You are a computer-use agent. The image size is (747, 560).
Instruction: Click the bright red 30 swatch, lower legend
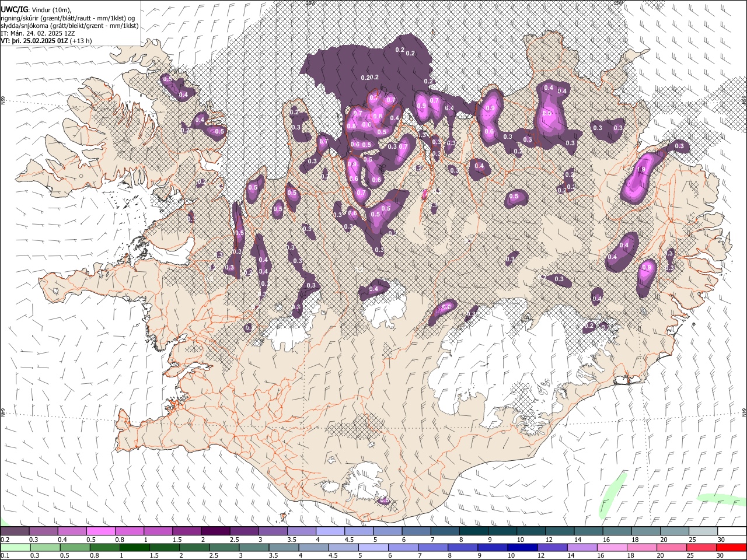pos(731,547)
